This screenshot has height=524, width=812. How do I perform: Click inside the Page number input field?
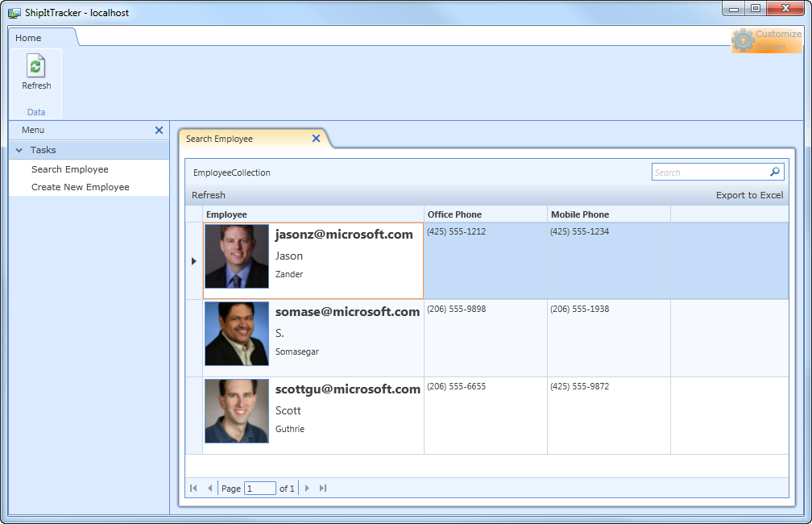pos(259,488)
